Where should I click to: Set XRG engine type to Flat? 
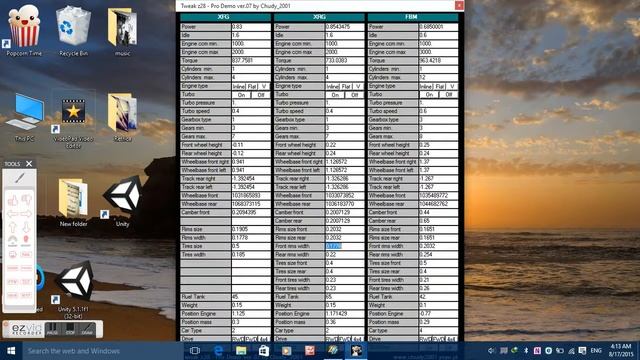coord(346,87)
